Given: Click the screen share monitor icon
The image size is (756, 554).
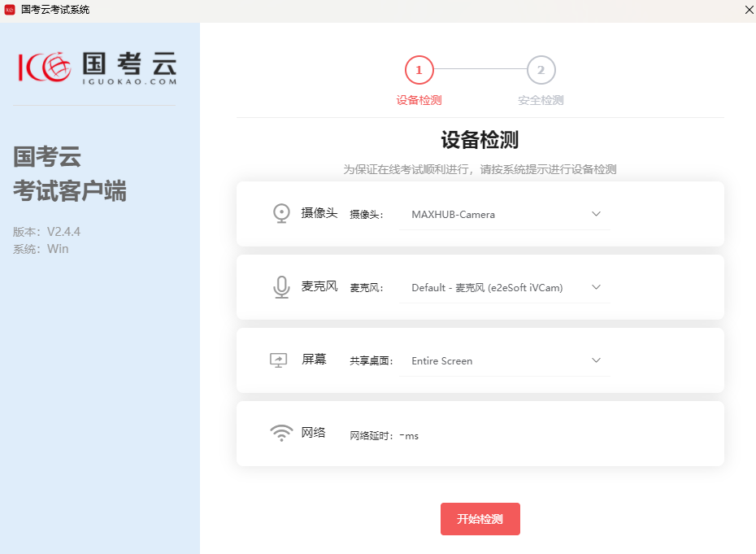Looking at the screenshot, I should (279, 360).
